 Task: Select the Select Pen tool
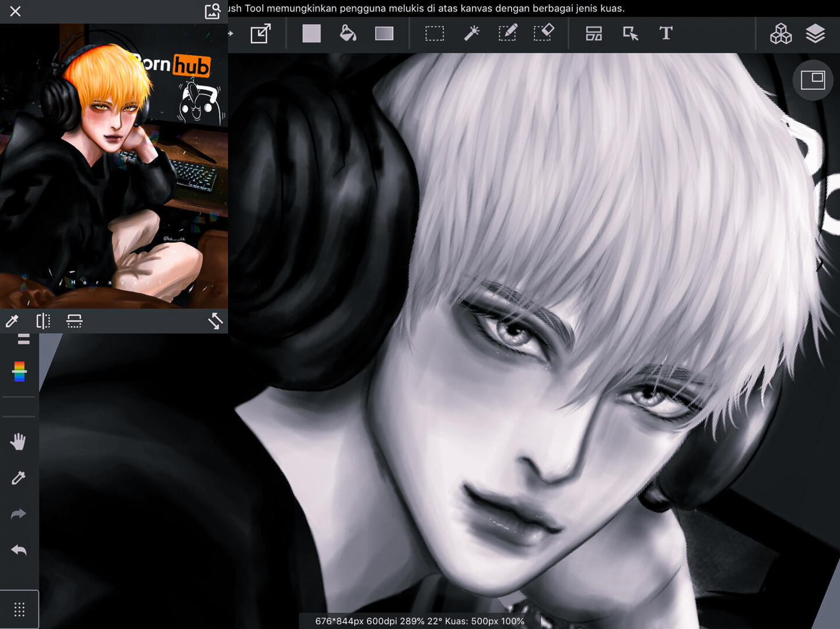click(x=508, y=33)
